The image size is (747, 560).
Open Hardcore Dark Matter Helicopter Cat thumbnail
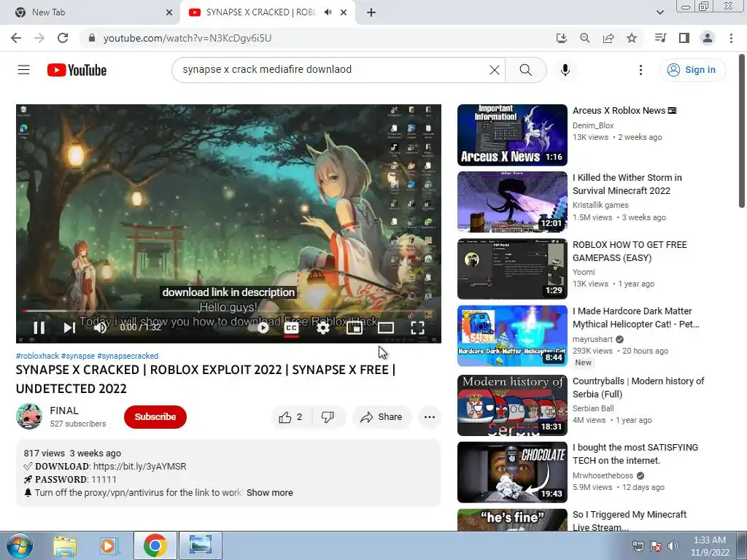click(x=512, y=335)
